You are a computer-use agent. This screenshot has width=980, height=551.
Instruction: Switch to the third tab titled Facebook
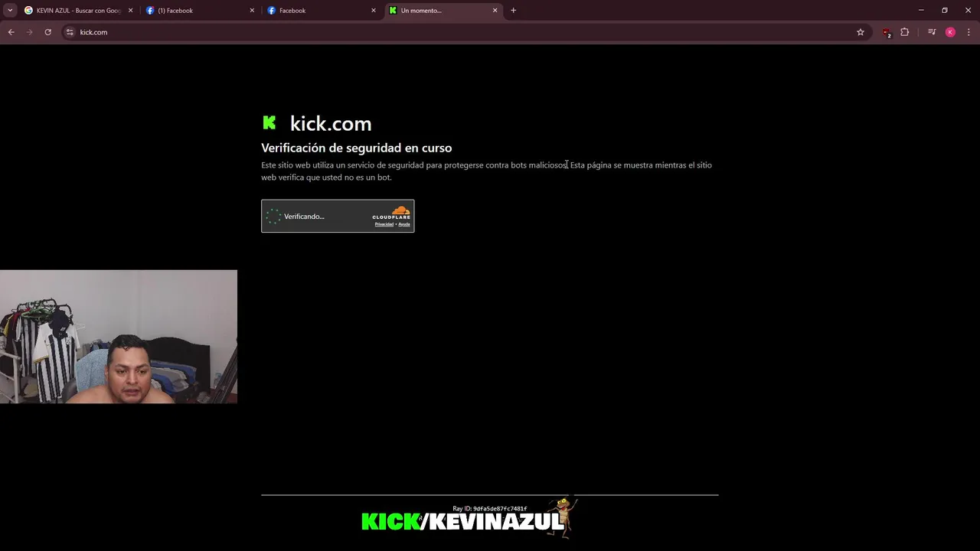click(x=322, y=11)
